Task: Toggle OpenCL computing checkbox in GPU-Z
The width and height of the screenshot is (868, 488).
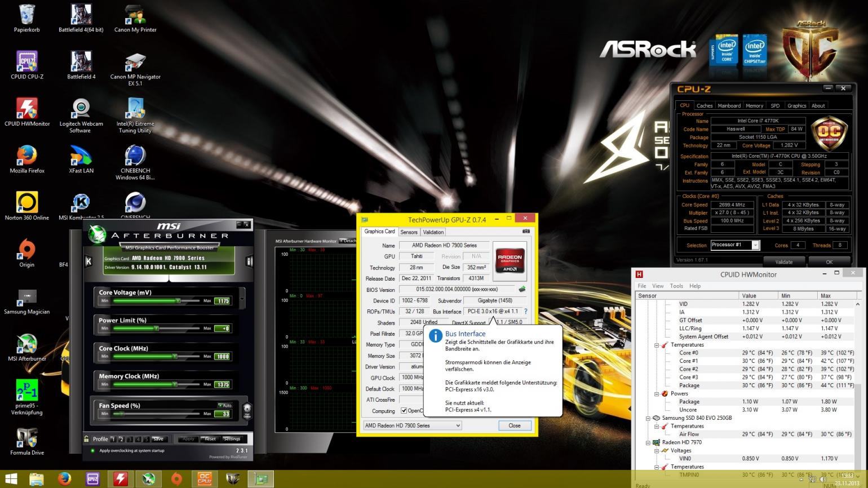Action: click(404, 411)
